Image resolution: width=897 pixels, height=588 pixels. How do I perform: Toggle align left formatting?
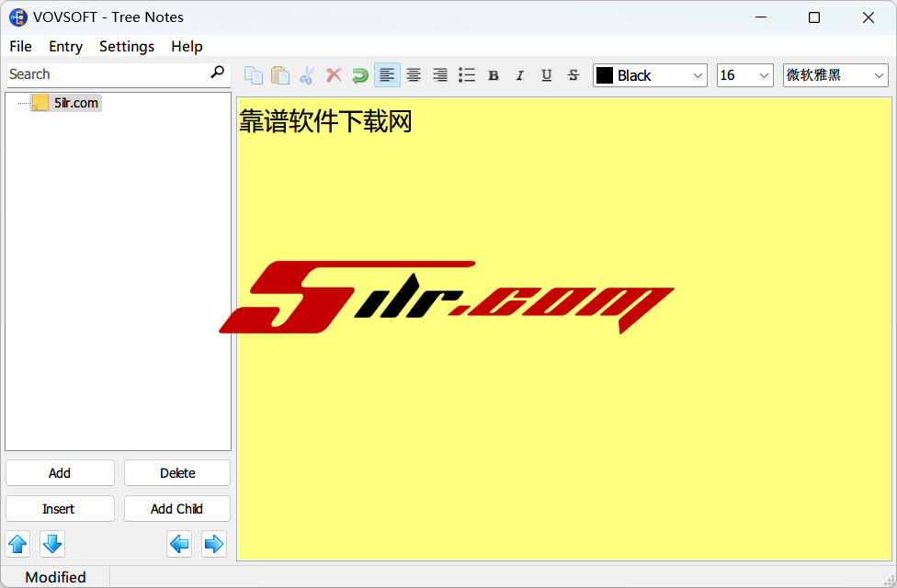pos(387,75)
